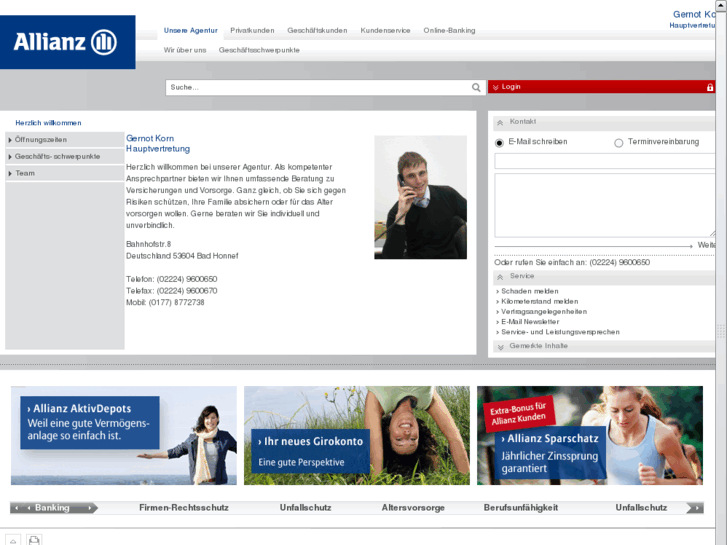Click the Telefax: (02224) 9600670 text
The height and width of the screenshot is (545, 727).
172,291
